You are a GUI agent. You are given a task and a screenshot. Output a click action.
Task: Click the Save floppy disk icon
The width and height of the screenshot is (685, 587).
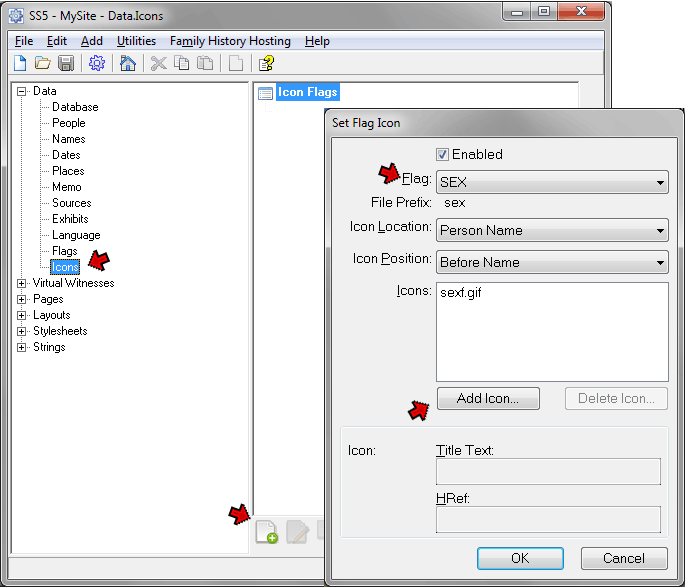pyautogui.click(x=66, y=63)
